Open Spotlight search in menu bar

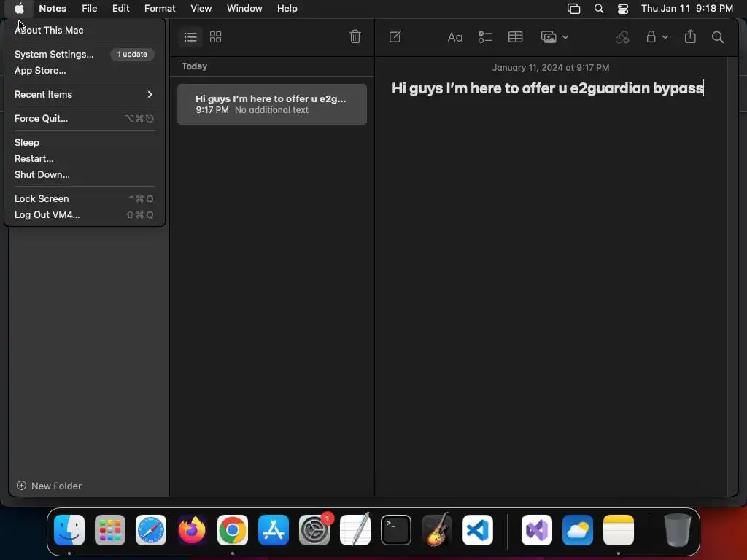[599, 9]
